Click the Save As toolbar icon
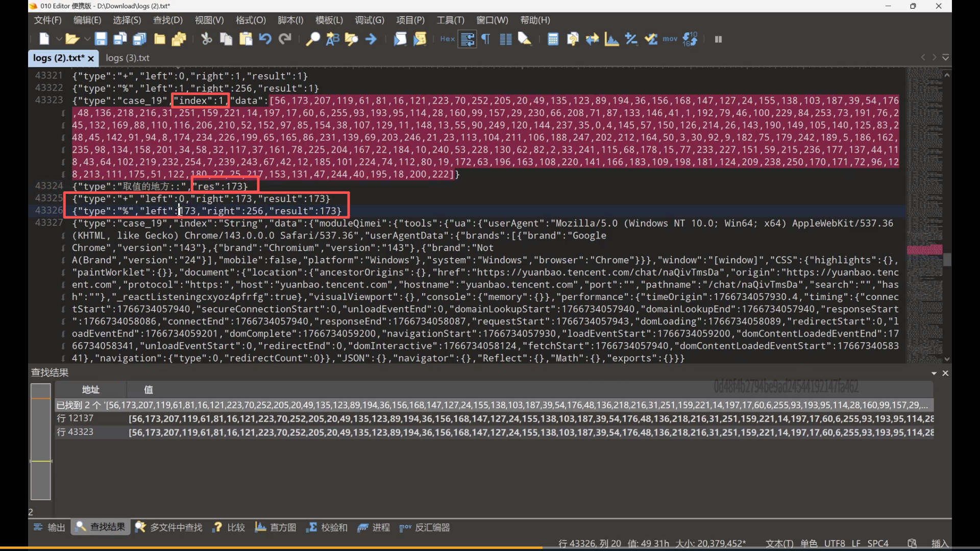Screen dimensions: 980x551 click(120, 39)
